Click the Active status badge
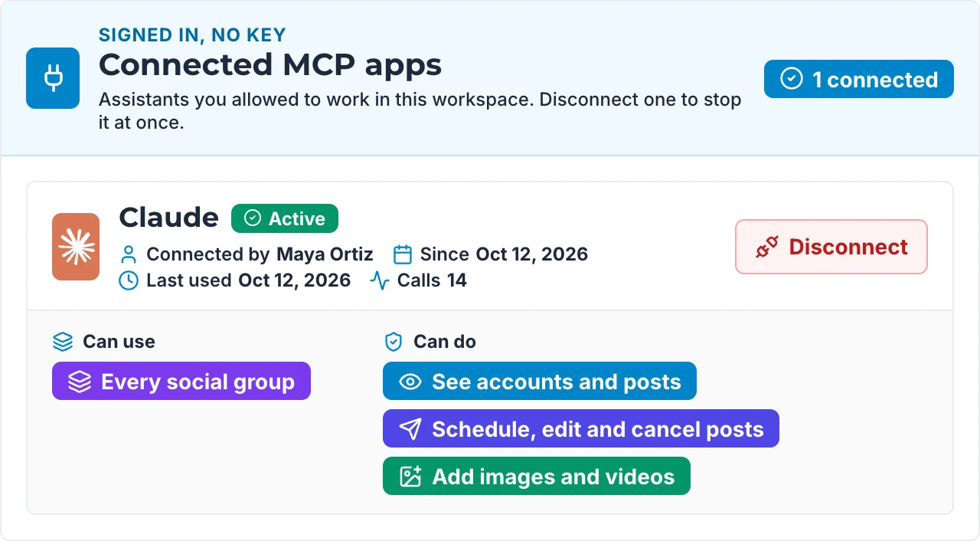980x541 pixels. 285,218
